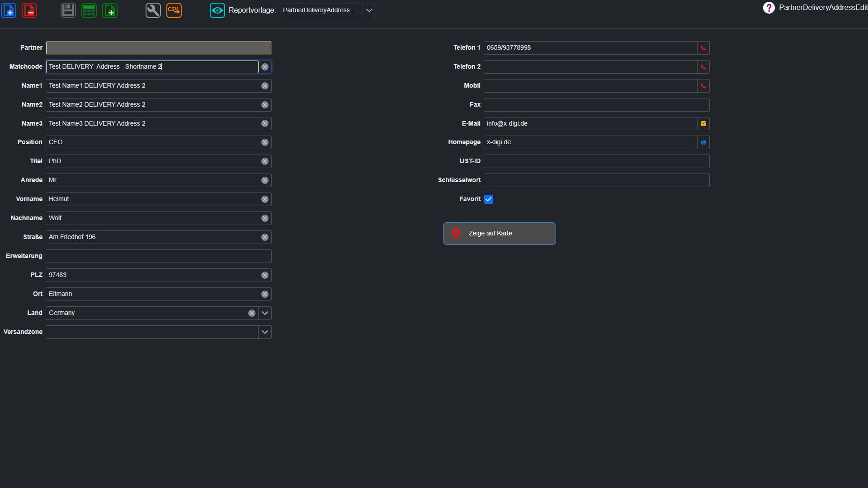Clear the Name3 field
868x488 pixels.
(265, 123)
